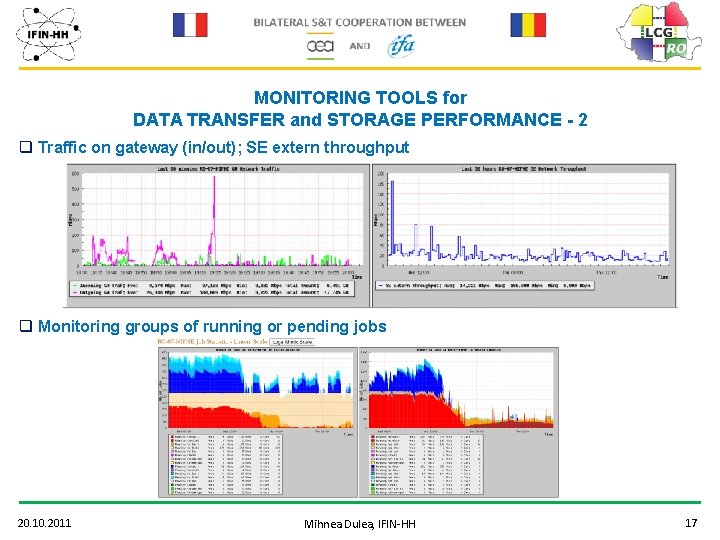Click the square bullet before 'Traffic on gateway'

(x=26, y=147)
